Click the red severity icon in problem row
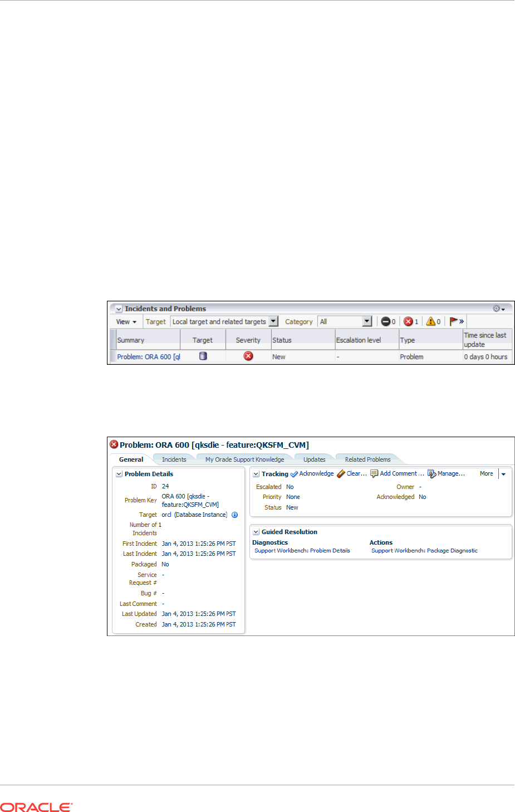This screenshot has height=812, width=515. pos(248,356)
